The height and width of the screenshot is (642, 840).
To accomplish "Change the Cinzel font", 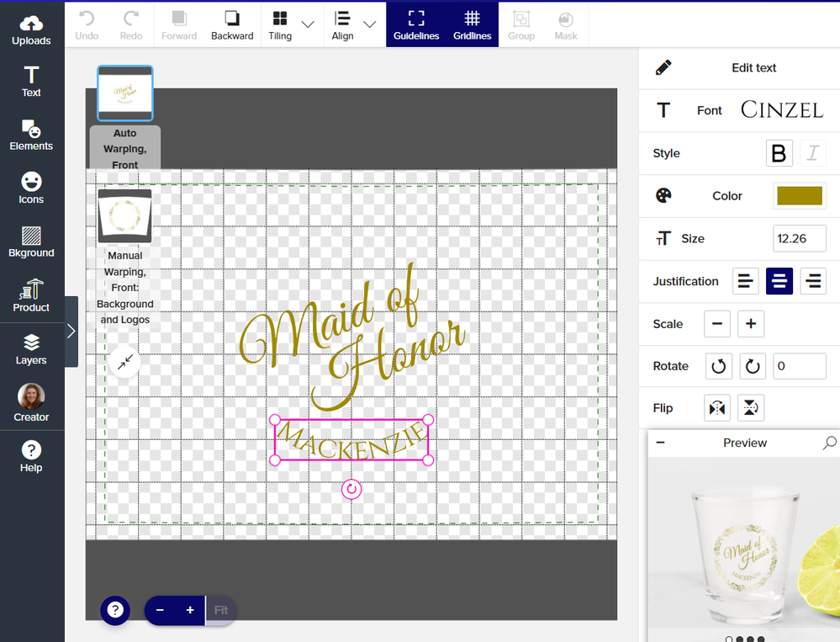I will 781,110.
